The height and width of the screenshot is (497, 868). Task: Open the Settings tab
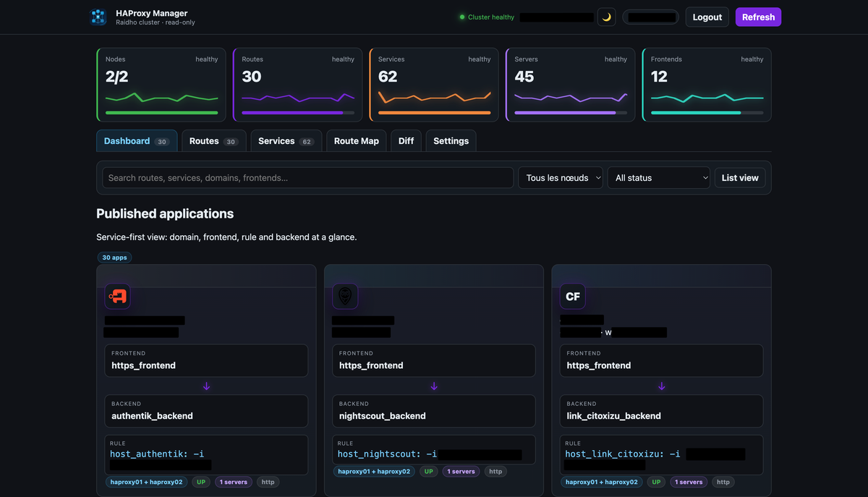(451, 141)
